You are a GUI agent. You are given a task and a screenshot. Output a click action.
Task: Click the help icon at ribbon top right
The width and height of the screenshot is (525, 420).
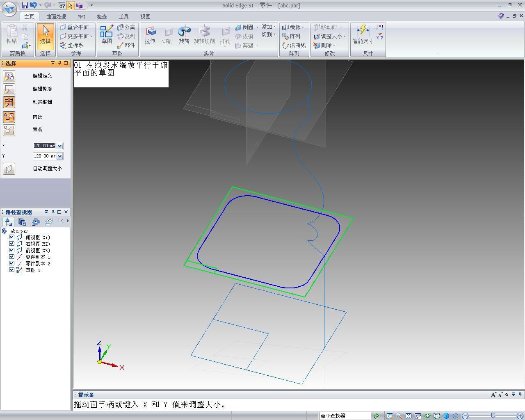coord(501,16)
